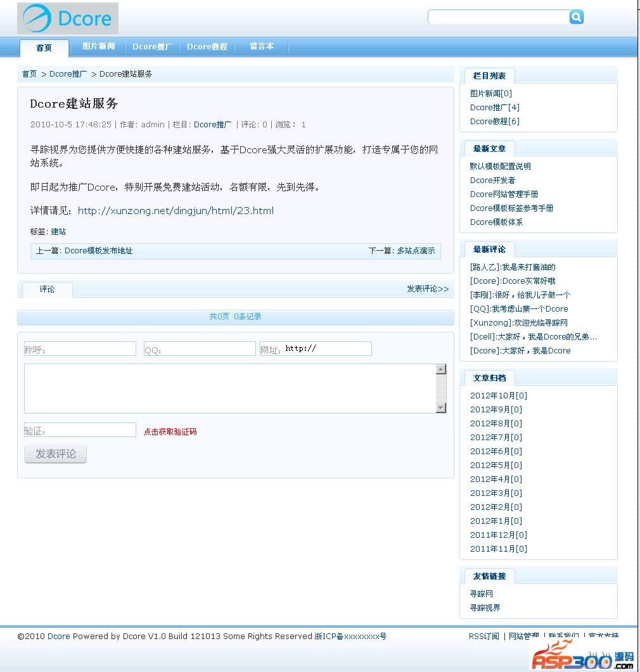Screen dimensions: 640x672
Task: Open archive 2012年5月[0]
Action: click(496, 465)
